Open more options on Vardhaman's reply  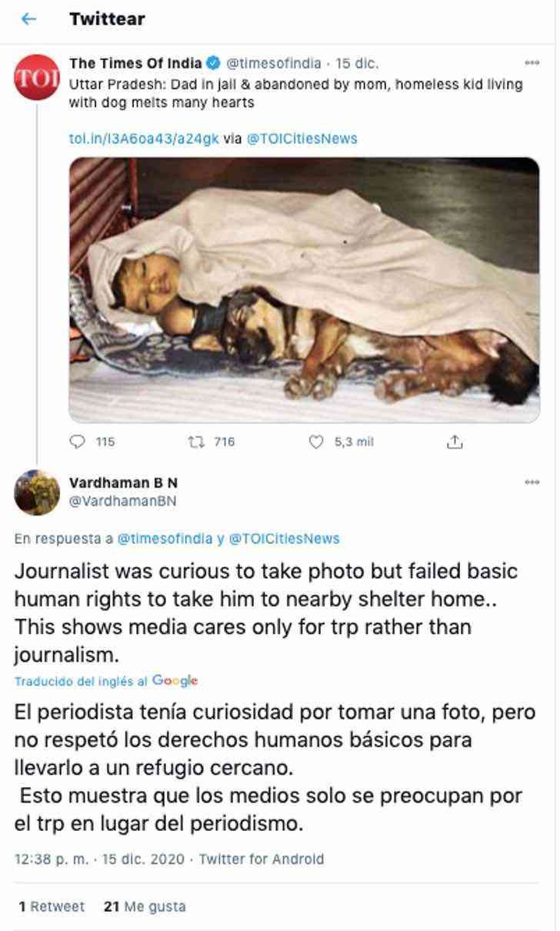[x=532, y=482]
